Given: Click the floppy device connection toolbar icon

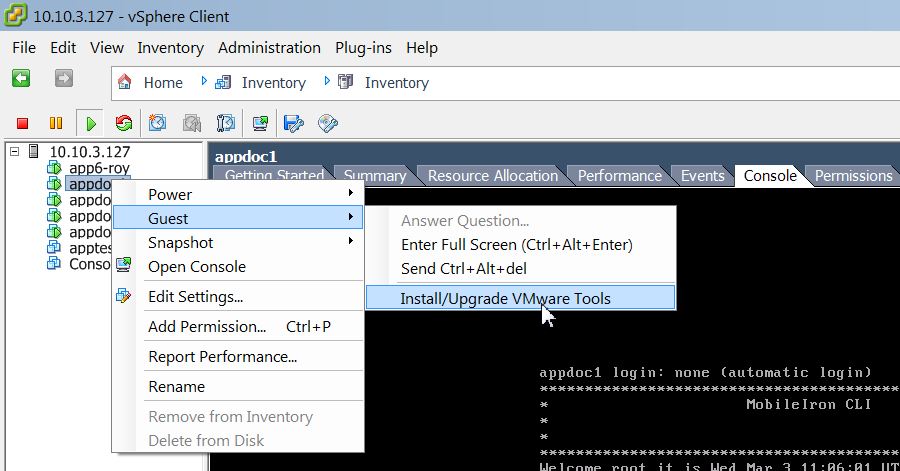Looking at the screenshot, I should [x=294, y=123].
